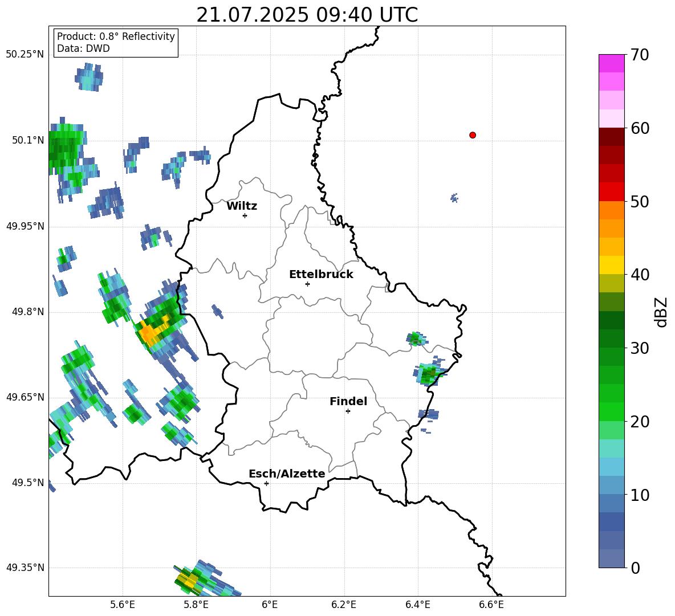Click the Findel station cross marker
This screenshot has height=616, width=675.
(x=348, y=411)
